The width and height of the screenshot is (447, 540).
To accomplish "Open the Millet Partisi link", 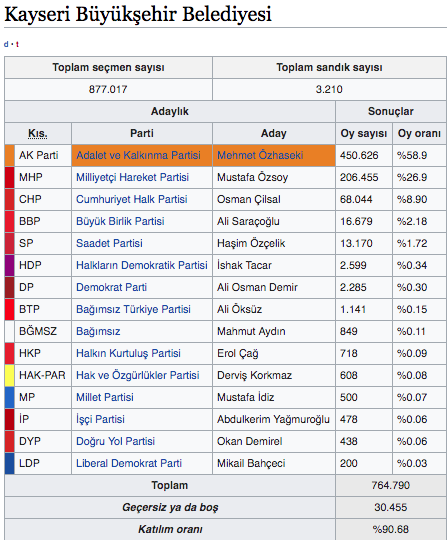I will 105,397.
